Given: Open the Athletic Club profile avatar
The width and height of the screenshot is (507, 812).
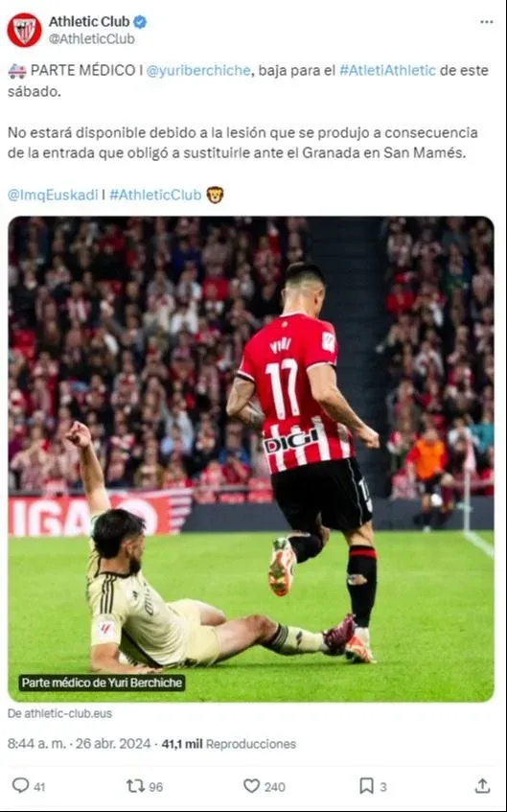Looking at the screenshot, I should click(x=24, y=30).
